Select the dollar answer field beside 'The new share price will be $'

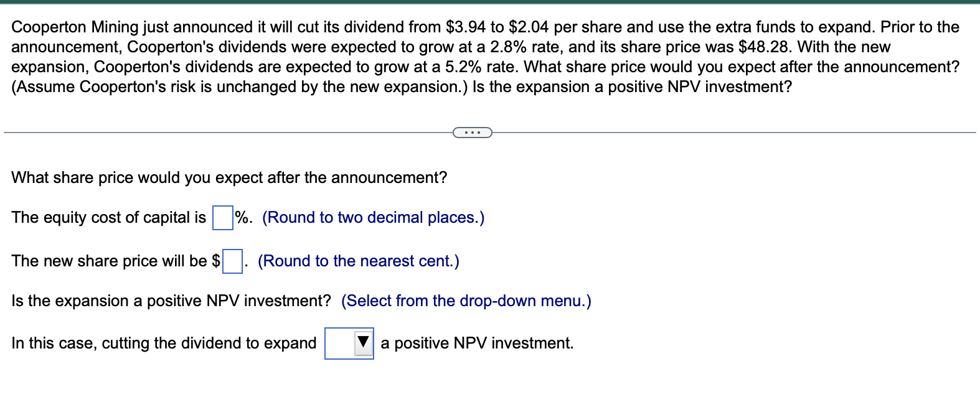click(x=232, y=261)
